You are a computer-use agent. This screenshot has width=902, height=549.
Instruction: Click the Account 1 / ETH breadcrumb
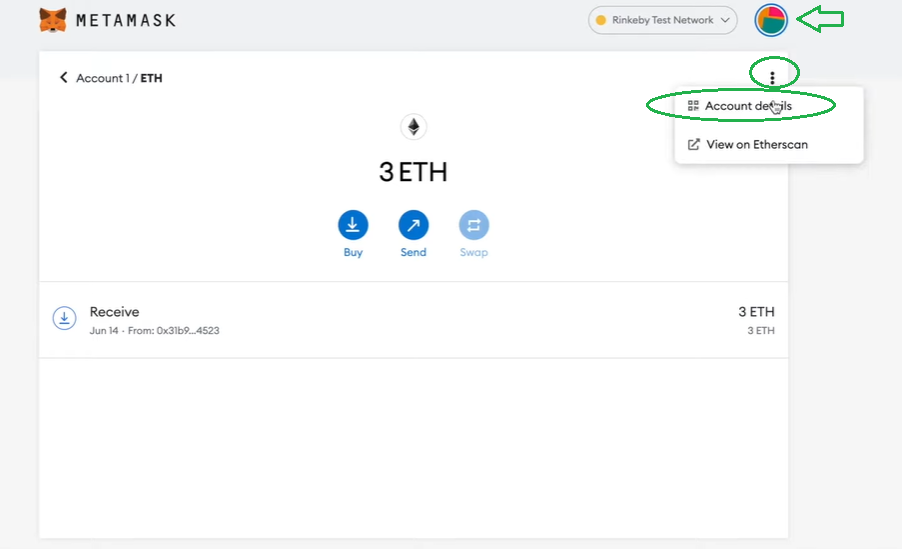coord(119,78)
